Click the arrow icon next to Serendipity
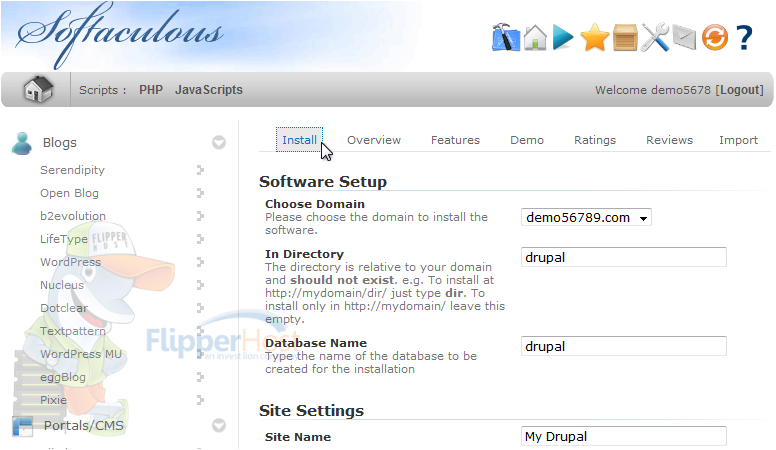The image size is (776, 450). pos(200,170)
